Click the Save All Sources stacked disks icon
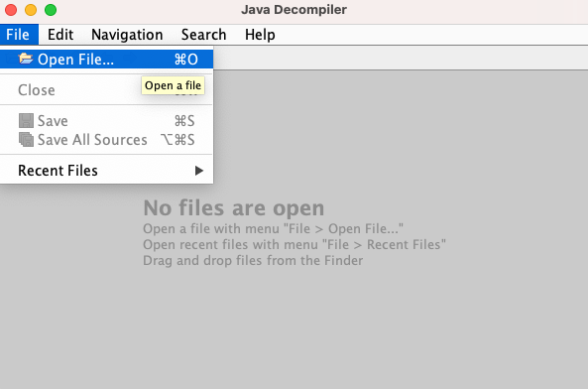 [x=26, y=140]
